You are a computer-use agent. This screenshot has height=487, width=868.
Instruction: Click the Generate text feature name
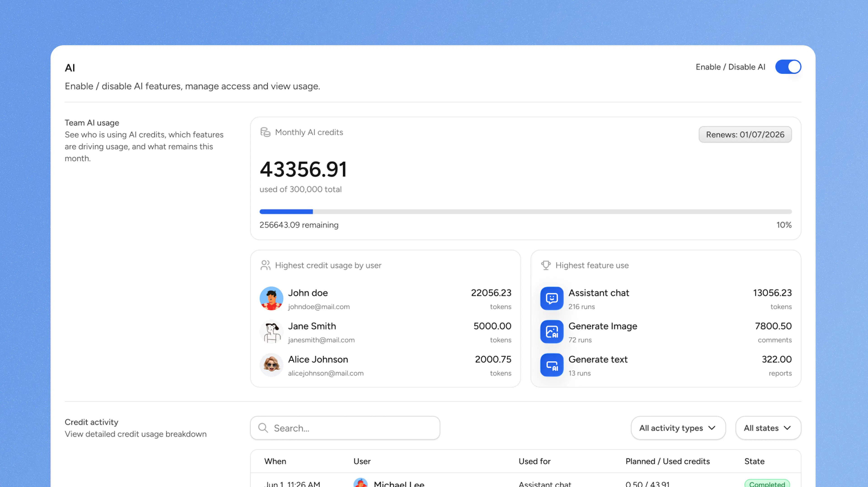pyautogui.click(x=598, y=360)
